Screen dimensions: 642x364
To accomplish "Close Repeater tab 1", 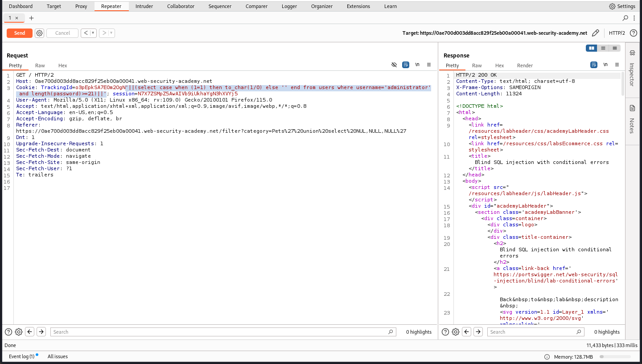I will (17, 18).
